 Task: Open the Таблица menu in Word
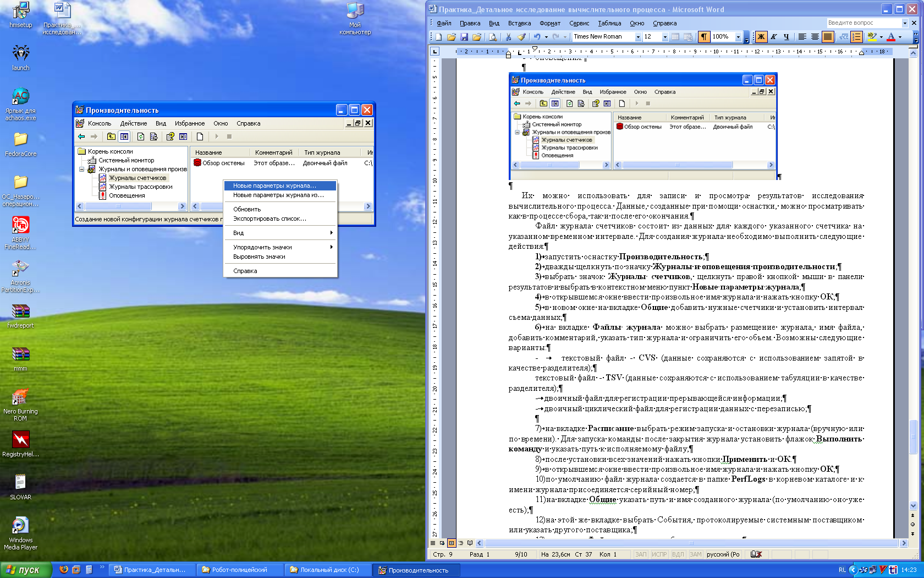tap(609, 23)
